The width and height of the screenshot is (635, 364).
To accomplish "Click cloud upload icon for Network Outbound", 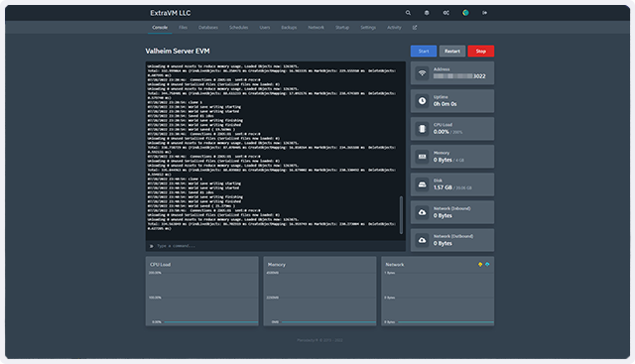I will tap(422, 240).
